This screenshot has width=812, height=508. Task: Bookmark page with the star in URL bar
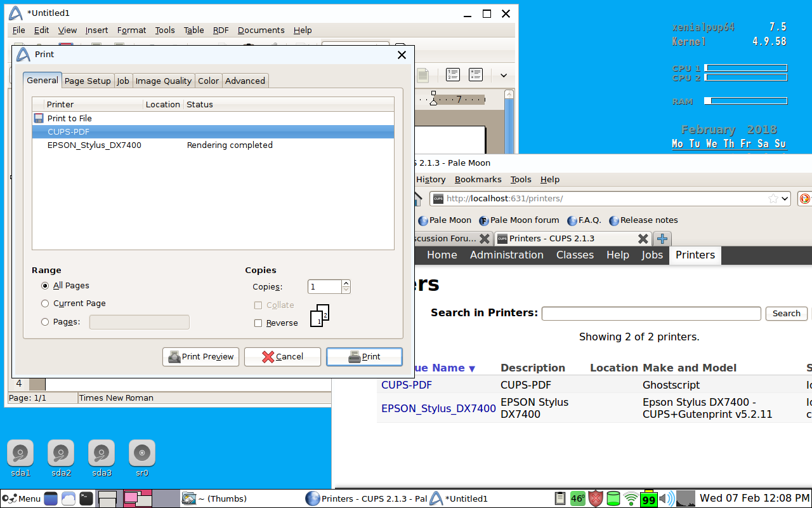click(773, 199)
